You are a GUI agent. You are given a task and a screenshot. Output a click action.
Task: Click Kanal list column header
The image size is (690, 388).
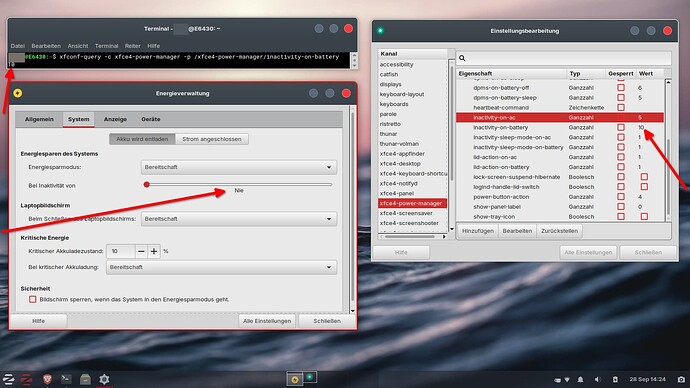413,54
